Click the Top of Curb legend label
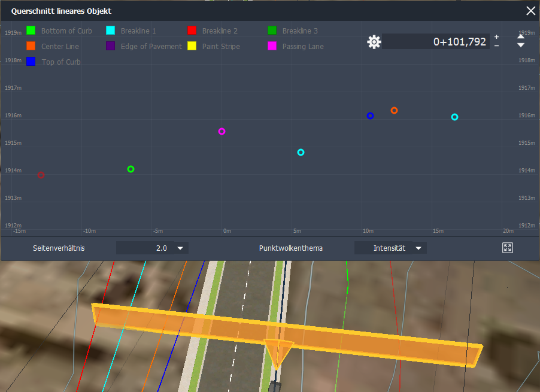Viewport: 540px width, 392px height. tap(61, 62)
